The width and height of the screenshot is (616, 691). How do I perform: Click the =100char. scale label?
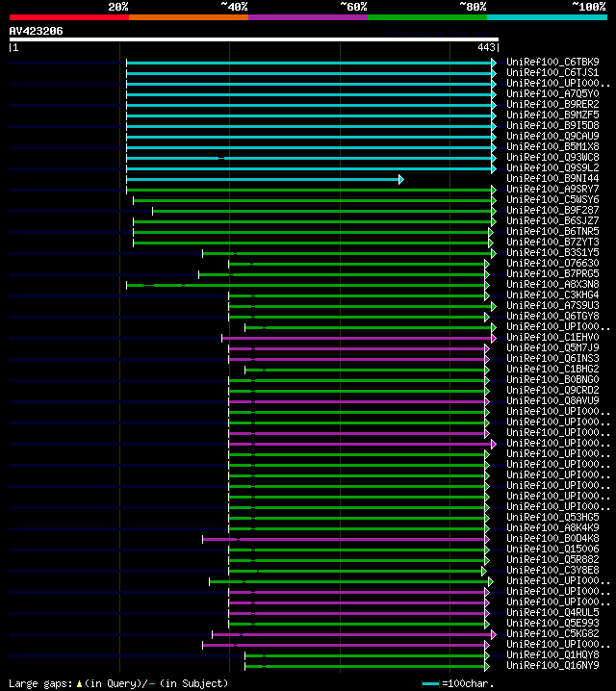(468, 684)
